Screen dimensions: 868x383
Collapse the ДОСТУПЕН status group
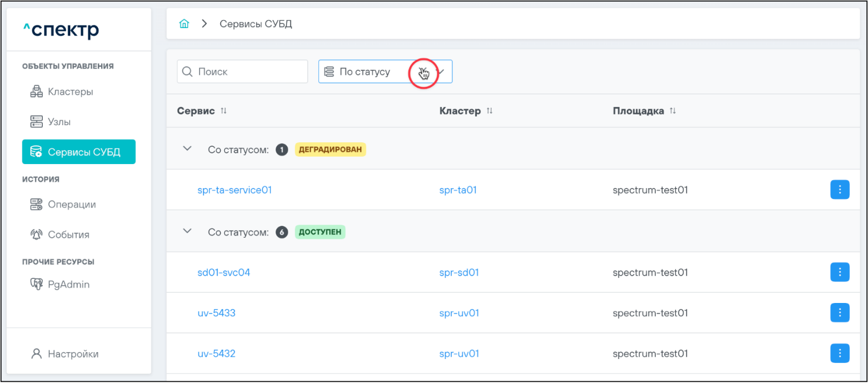point(186,231)
